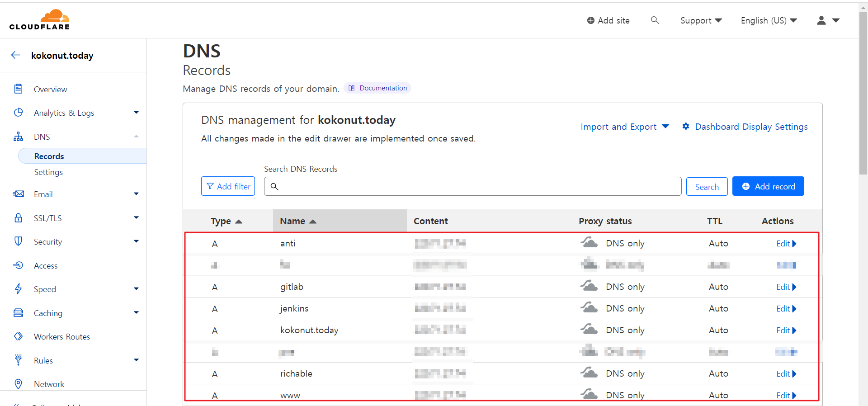The height and width of the screenshot is (406, 868).
Task: Edit the www DNS record
Action: coord(786,395)
